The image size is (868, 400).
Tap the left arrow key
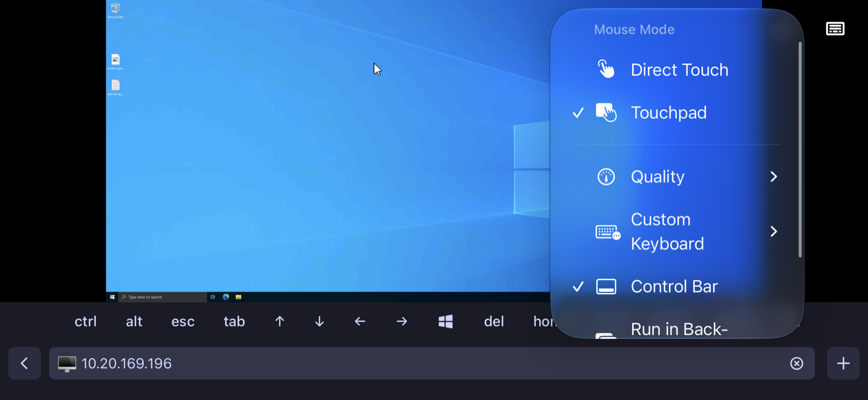pyautogui.click(x=360, y=321)
